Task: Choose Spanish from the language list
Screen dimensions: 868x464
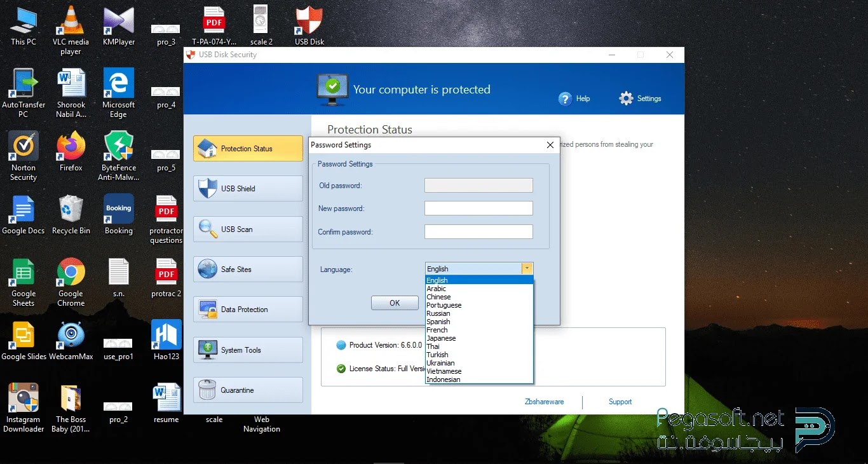Action: (x=479, y=322)
